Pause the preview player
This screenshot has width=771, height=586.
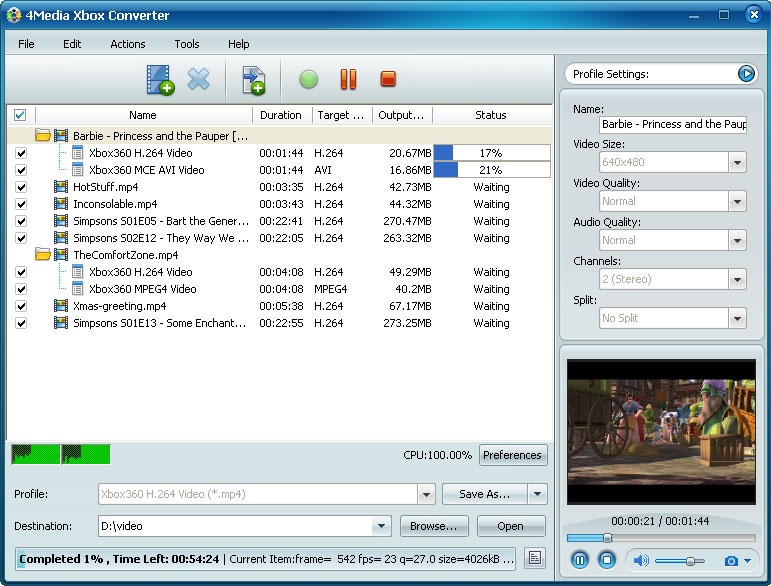580,560
